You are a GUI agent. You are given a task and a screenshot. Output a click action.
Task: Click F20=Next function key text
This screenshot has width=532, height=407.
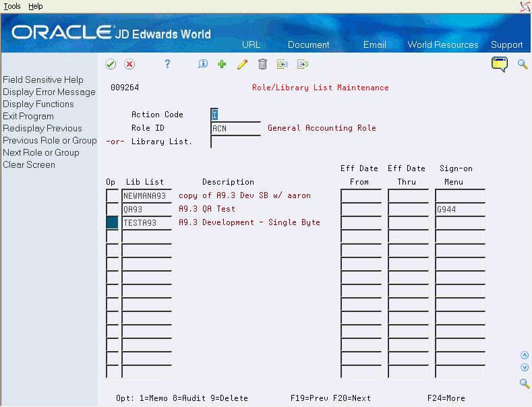352,398
